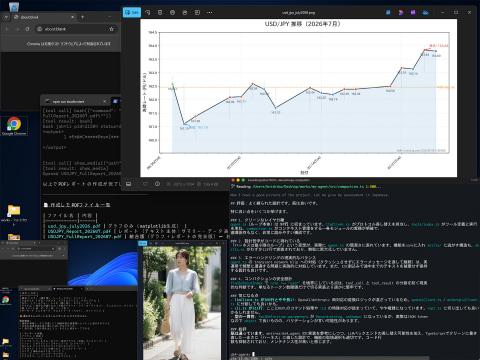Open Chrome's tab search dropdown arrow
480x360 pixels.
(6, 17)
